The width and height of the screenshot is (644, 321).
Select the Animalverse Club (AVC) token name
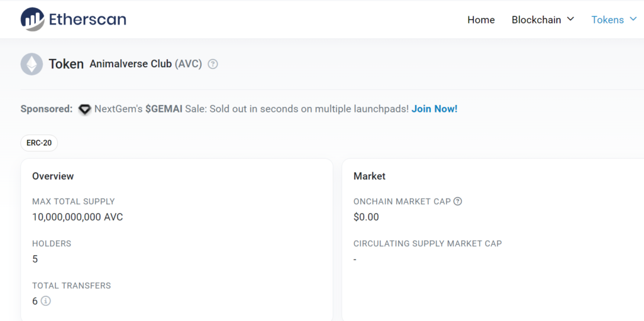[146, 64]
